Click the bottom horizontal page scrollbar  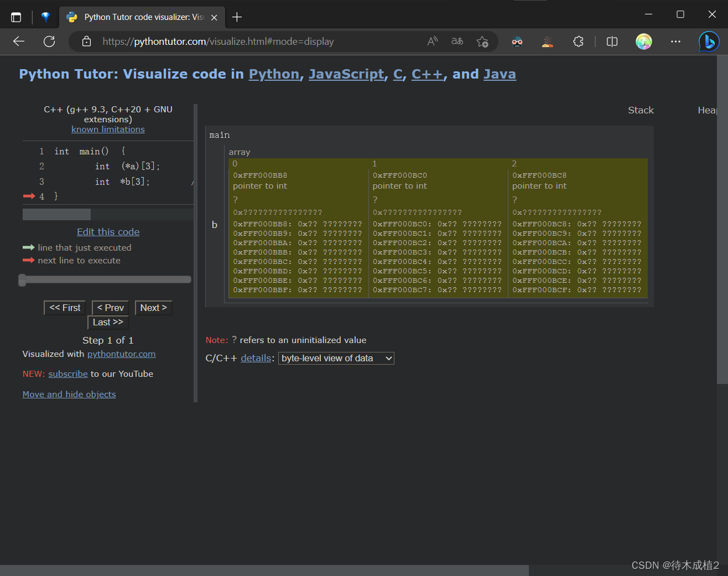[x=264, y=570]
